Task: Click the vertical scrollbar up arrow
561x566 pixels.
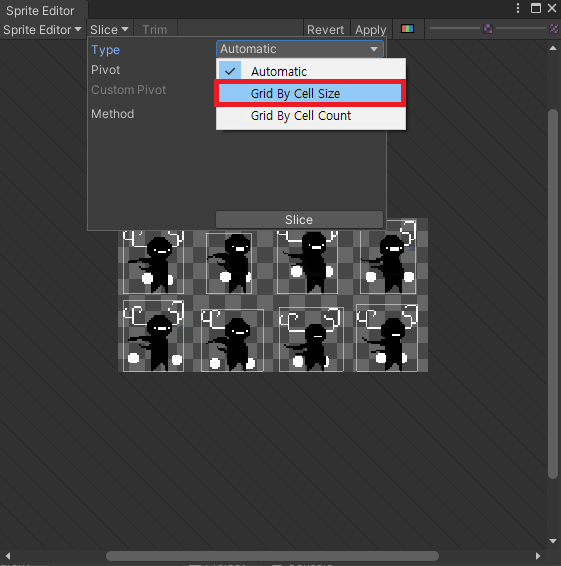Action: coord(553,48)
